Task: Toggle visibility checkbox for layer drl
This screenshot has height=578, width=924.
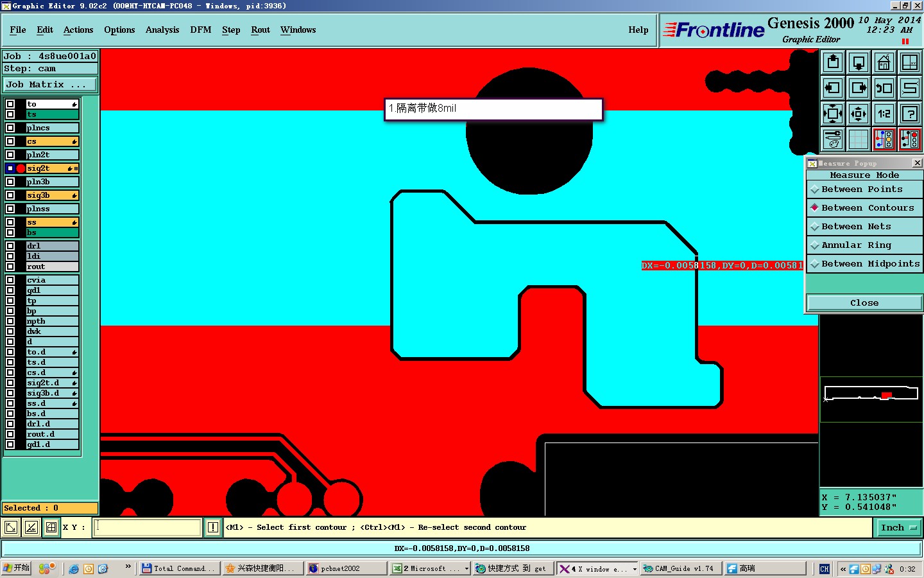Action: click(10, 246)
